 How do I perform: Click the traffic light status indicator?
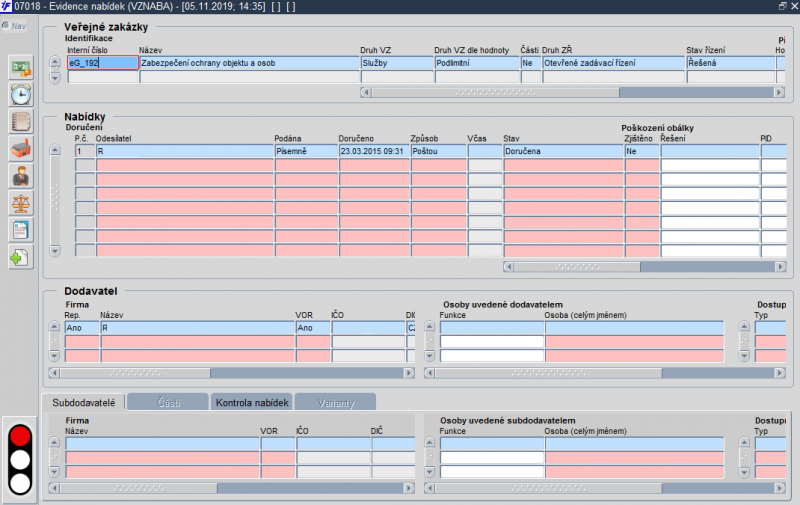point(20,460)
